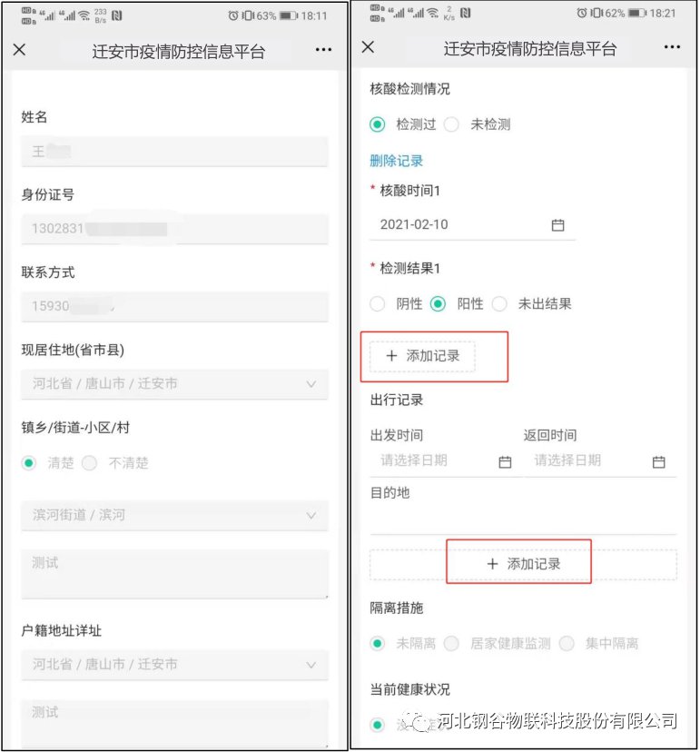Select 未检测 radio option
Screen dimensions: 700x752
point(452,124)
